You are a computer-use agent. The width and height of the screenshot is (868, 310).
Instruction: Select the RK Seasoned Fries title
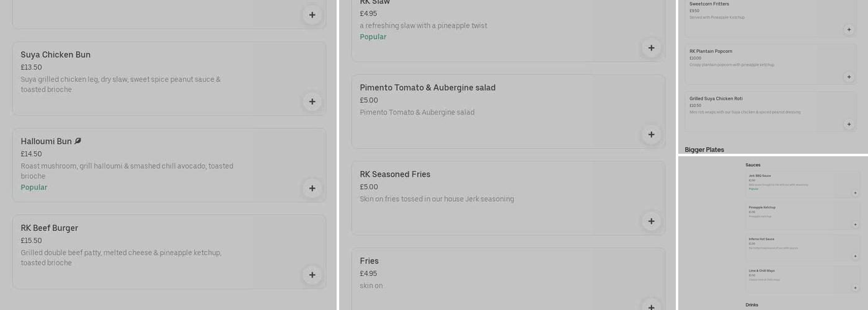coord(395,174)
